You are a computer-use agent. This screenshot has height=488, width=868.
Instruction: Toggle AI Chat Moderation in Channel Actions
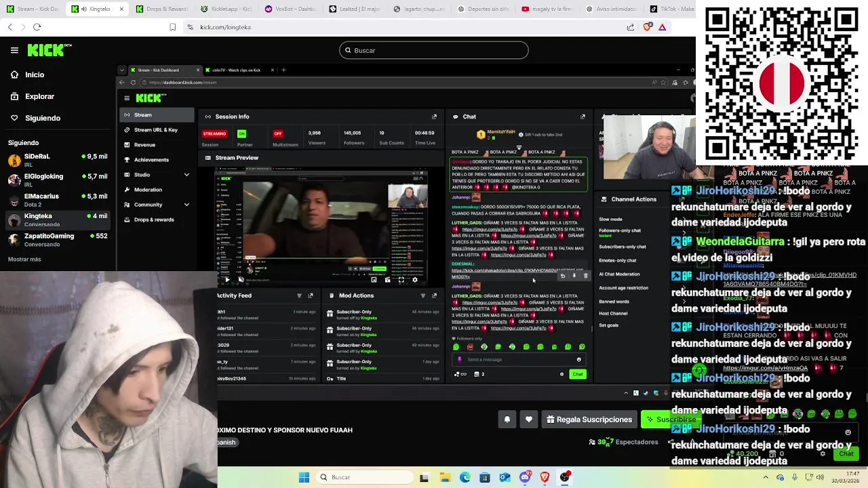[x=619, y=274]
